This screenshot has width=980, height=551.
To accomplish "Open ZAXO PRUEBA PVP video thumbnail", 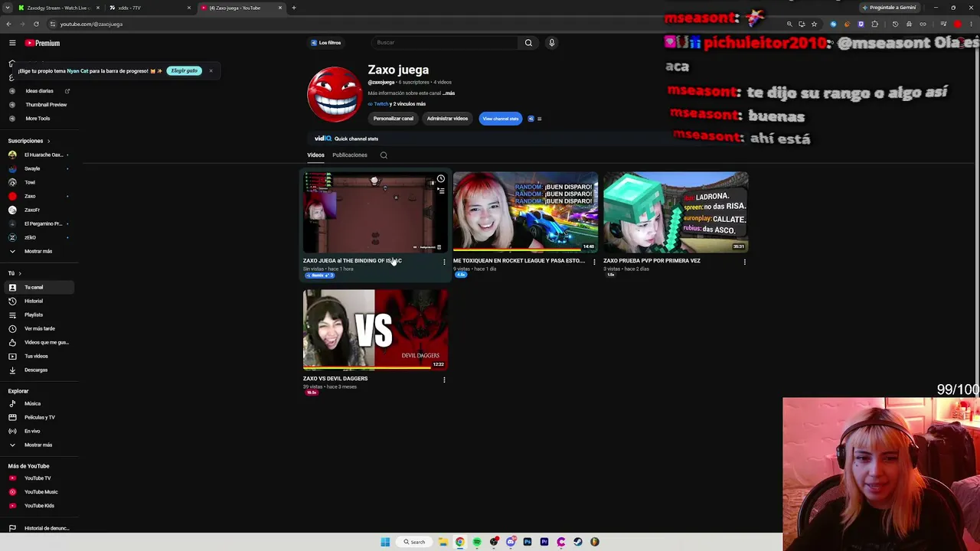I will 675,212.
